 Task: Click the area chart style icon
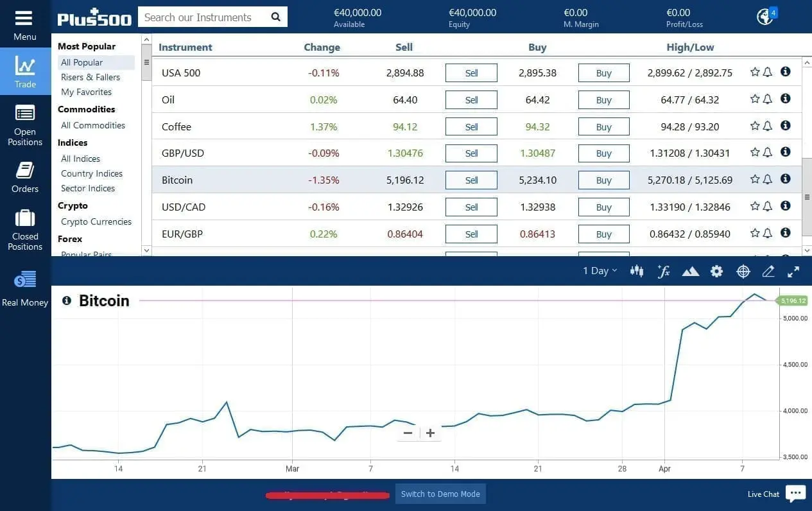(690, 271)
